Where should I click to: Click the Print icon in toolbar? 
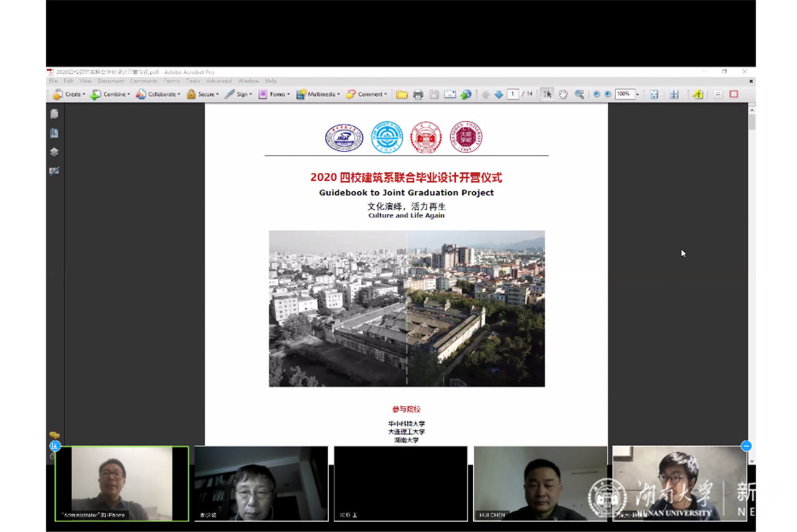(x=418, y=94)
